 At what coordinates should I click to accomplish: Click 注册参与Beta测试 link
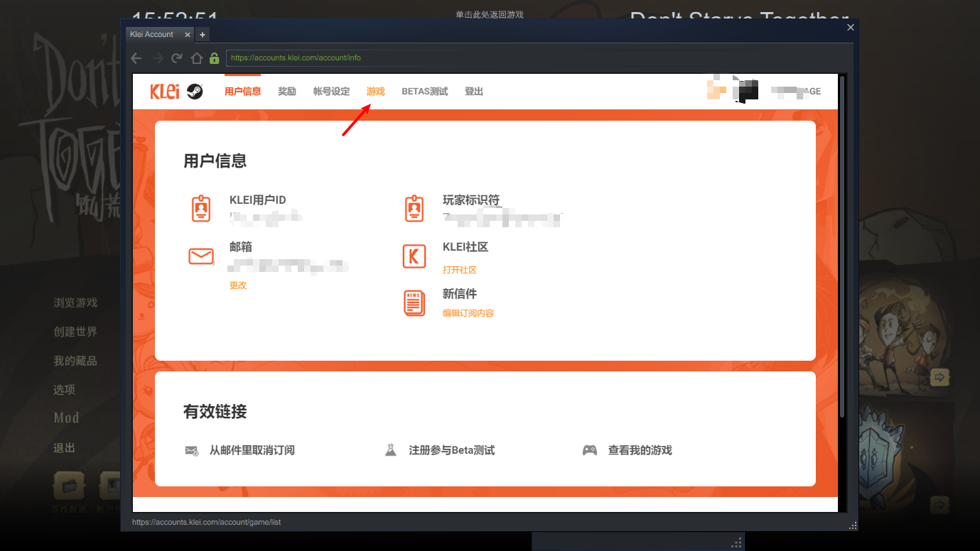pos(452,450)
